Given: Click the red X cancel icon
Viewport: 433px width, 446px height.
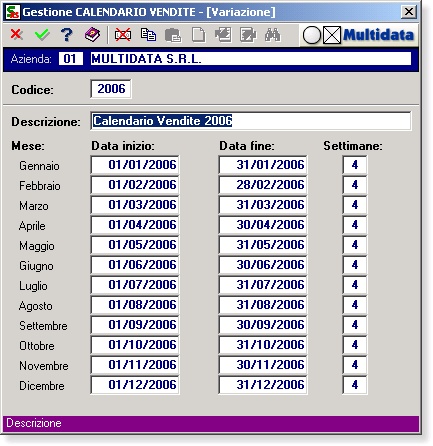Looking at the screenshot, I should (16, 34).
